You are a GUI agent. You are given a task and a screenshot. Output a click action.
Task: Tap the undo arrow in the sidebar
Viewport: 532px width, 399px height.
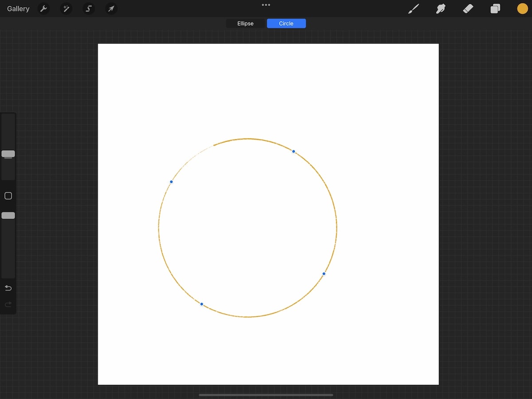point(8,288)
